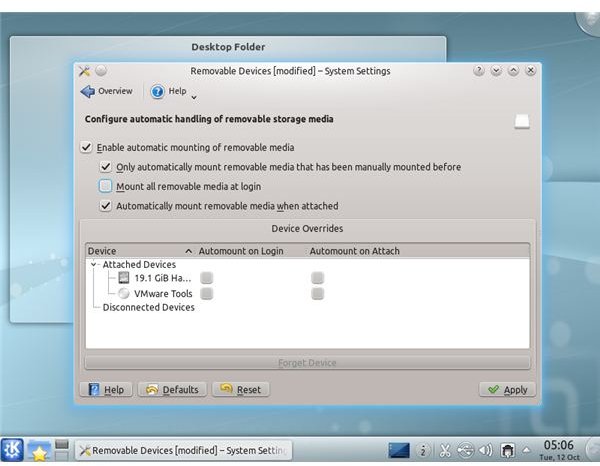Uncheck Automatically mount removable media when attached
The height and width of the screenshot is (466, 600).
pyautogui.click(x=105, y=206)
